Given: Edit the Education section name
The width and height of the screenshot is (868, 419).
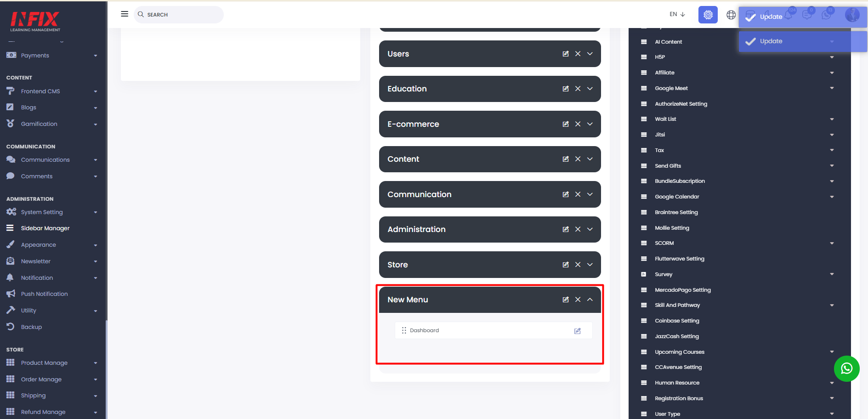Looking at the screenshot, I should (566, 89).
